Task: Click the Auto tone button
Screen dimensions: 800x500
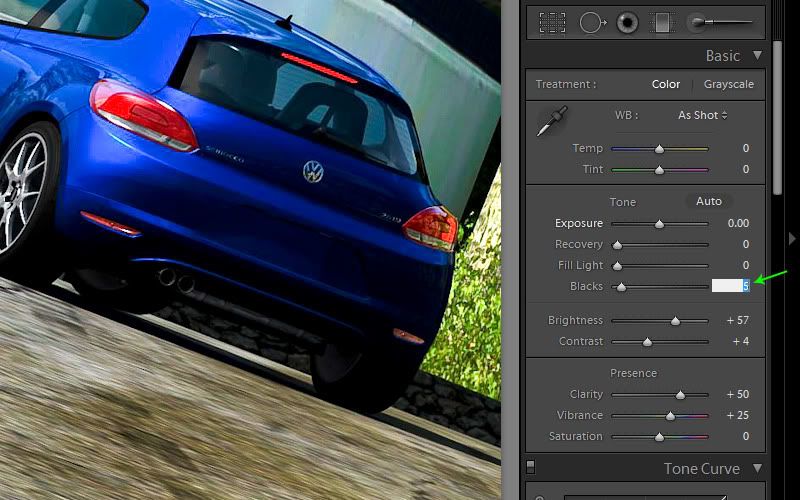Action: pyautogui.click(x=709, y=202)
